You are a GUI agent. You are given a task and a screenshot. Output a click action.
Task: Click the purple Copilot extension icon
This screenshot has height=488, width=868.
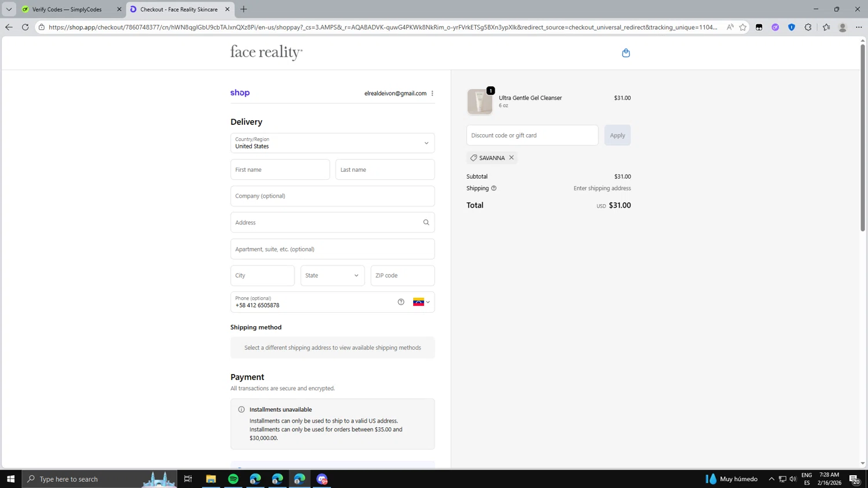pos(775,27)
